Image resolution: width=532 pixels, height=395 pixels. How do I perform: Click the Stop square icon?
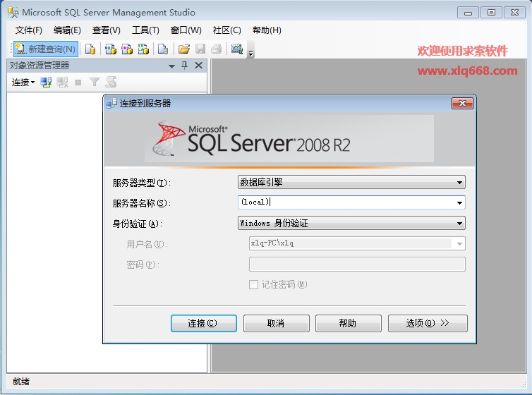(78, 82)
